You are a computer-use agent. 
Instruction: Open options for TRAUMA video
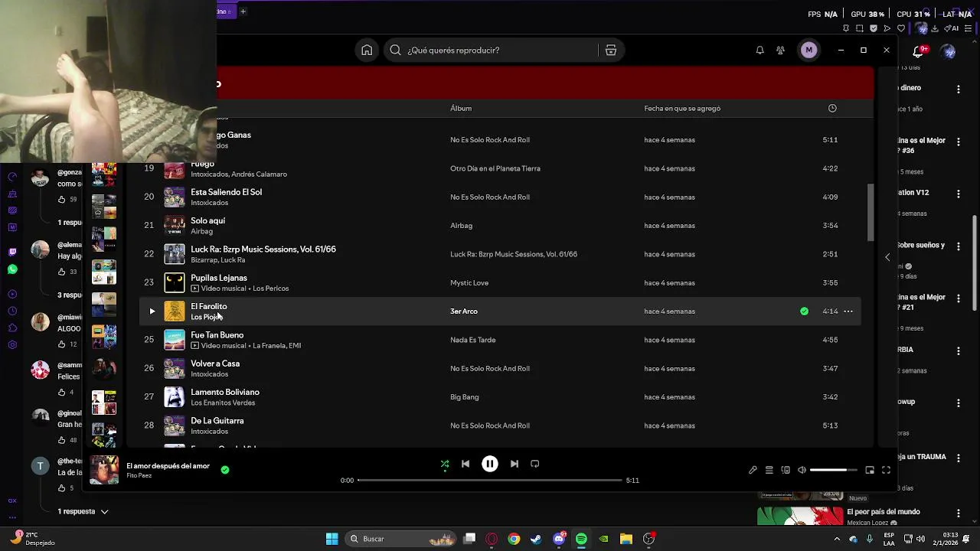958,458
